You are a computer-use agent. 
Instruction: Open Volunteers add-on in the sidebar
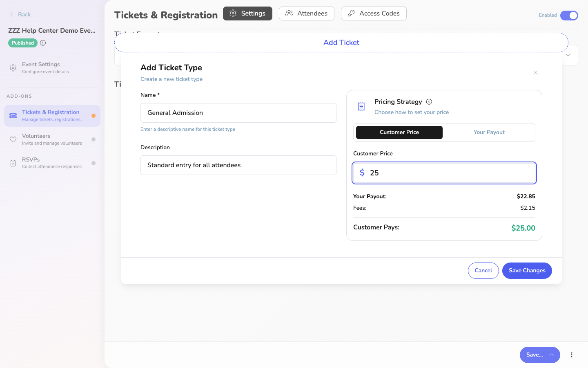click(52, 139)
